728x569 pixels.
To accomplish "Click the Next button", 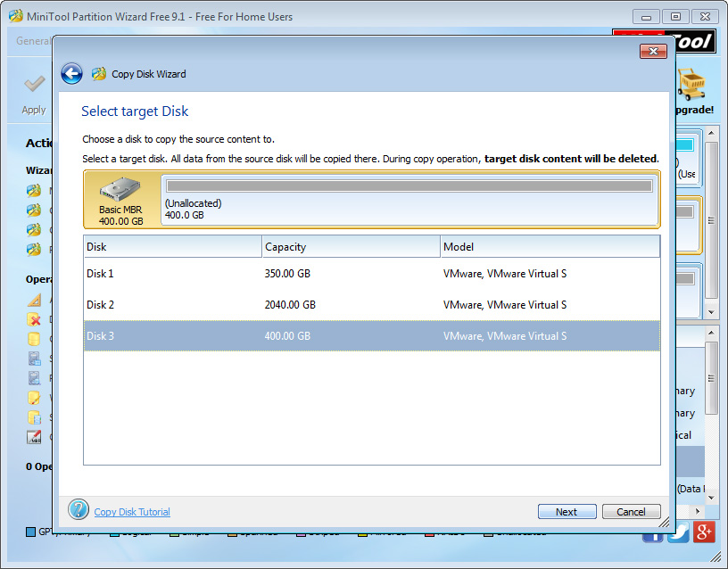I will [567, 511].
